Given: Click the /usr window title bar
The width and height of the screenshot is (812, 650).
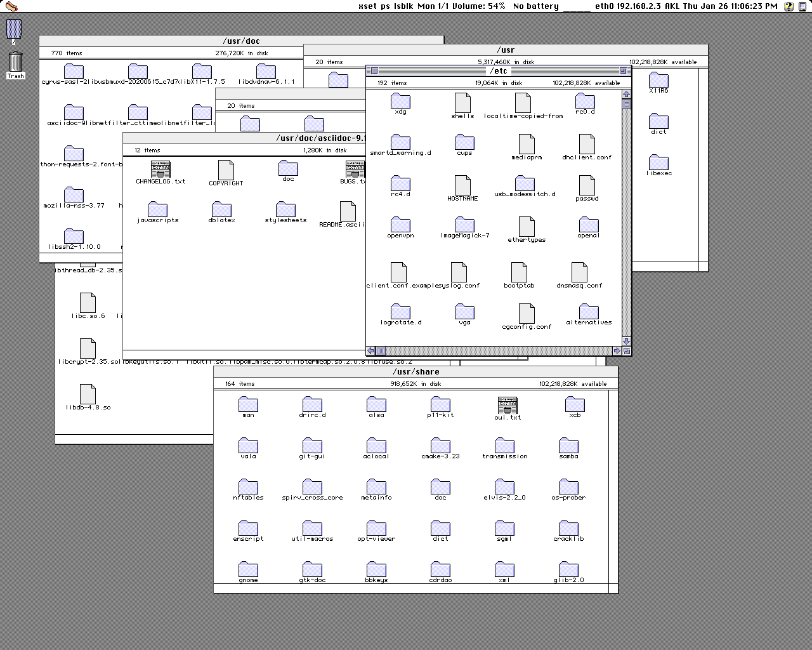Looking at the screenshot, I should click(506, 50).
